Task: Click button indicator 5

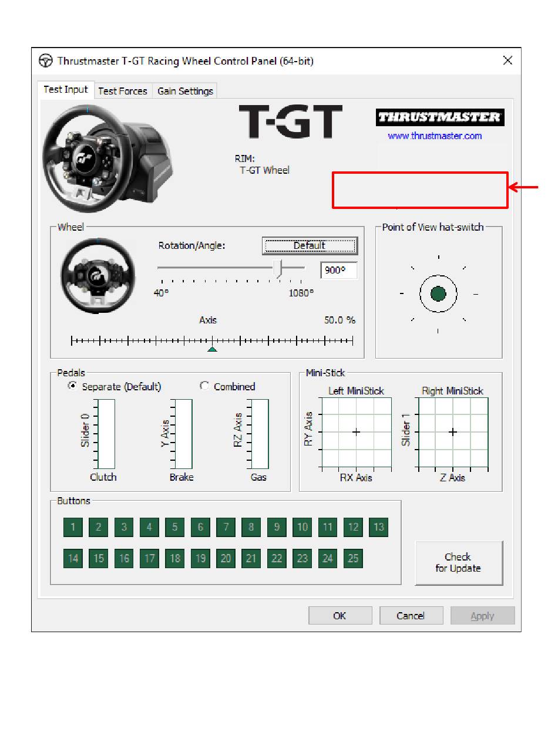Action: point(174,527)
